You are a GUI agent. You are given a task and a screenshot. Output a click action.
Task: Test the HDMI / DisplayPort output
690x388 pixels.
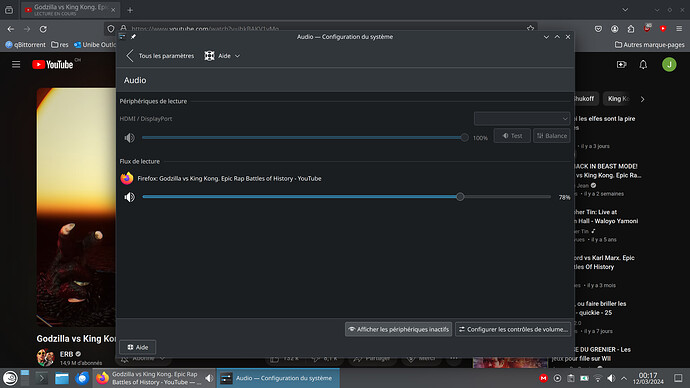point(512,136)
